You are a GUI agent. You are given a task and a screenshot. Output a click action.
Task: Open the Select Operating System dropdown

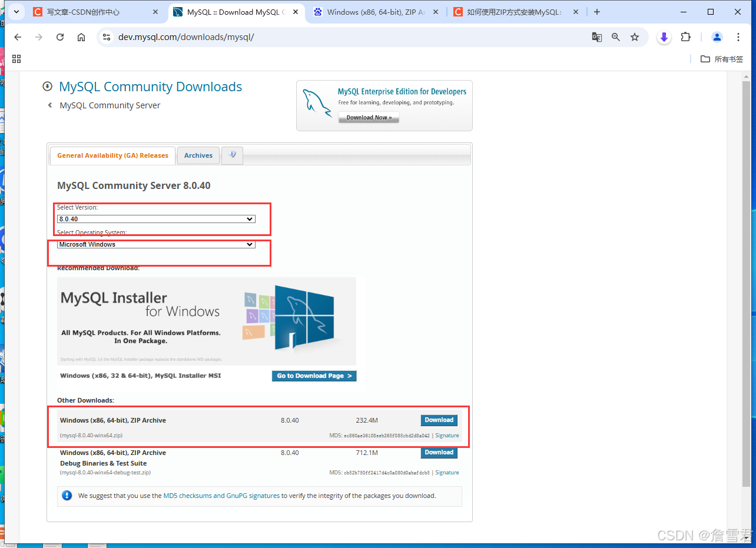[x=156, y=244]
